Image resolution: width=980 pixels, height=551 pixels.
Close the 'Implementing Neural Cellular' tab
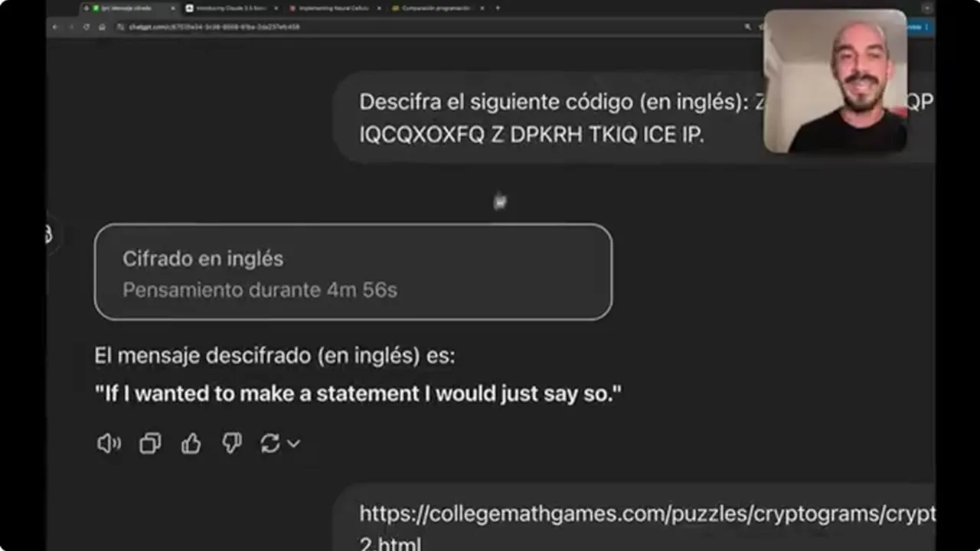point(379,8)
